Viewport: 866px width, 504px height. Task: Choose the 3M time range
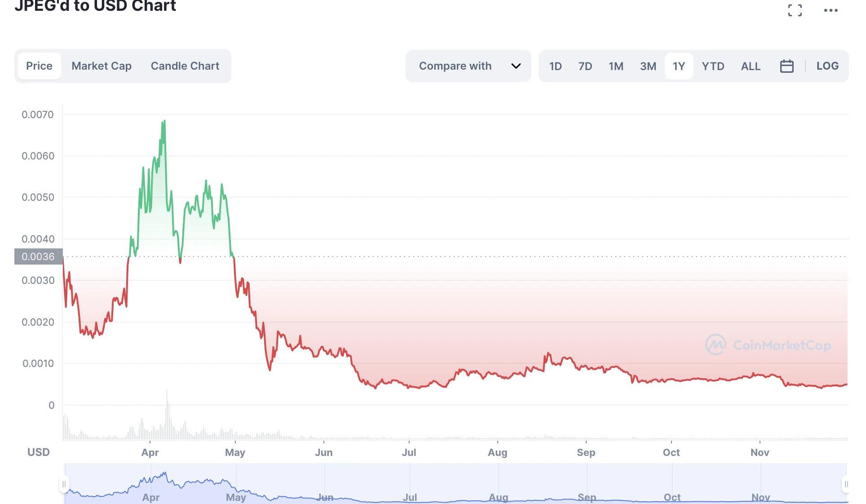648,66
